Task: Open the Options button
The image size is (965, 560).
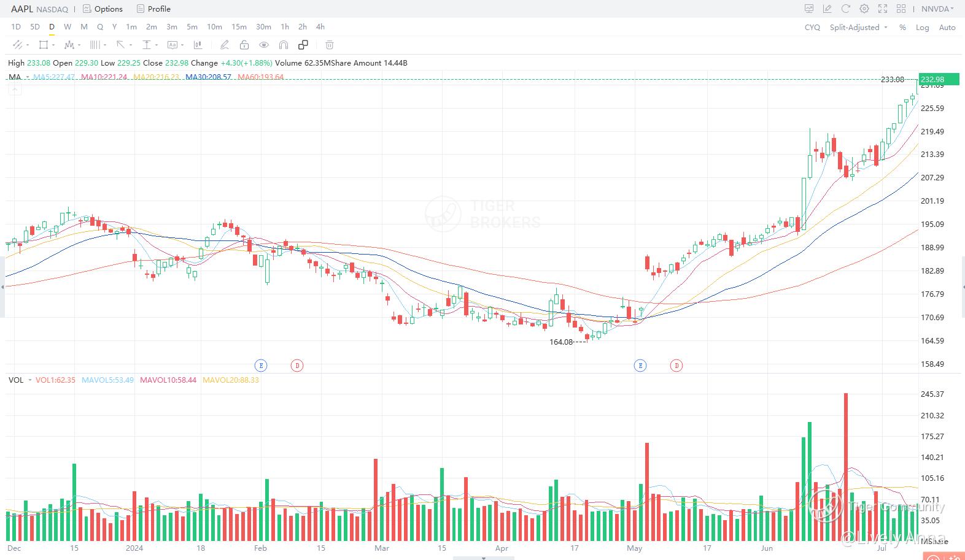Action: tap(103, 9)
